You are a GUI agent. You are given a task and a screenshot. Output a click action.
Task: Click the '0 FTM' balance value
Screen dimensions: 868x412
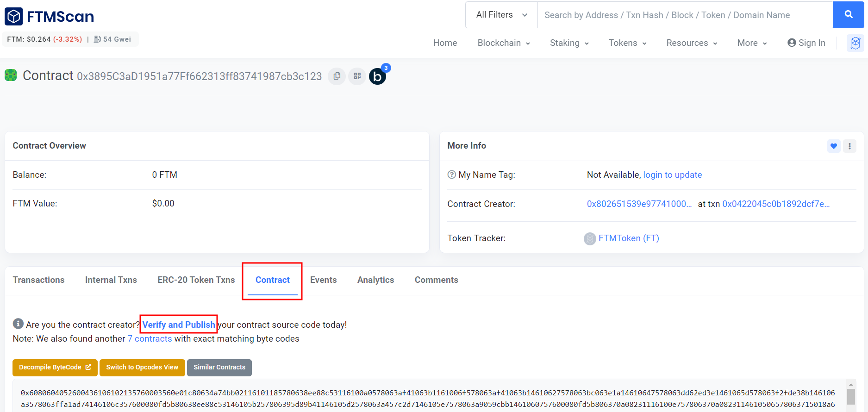165,175
